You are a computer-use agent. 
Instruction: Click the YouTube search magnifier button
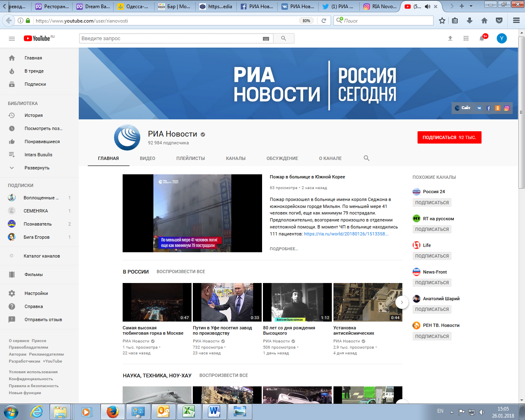pos(283,38)
